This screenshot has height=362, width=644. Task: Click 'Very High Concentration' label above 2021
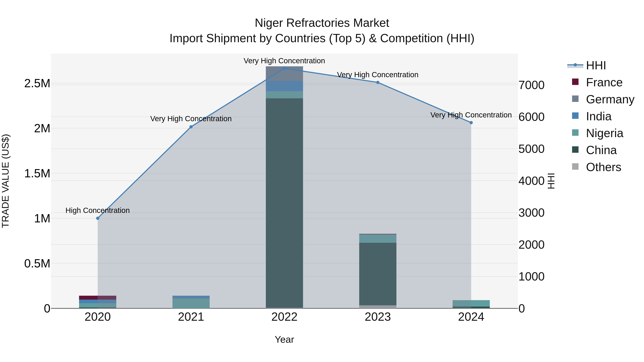pos(191,119)
